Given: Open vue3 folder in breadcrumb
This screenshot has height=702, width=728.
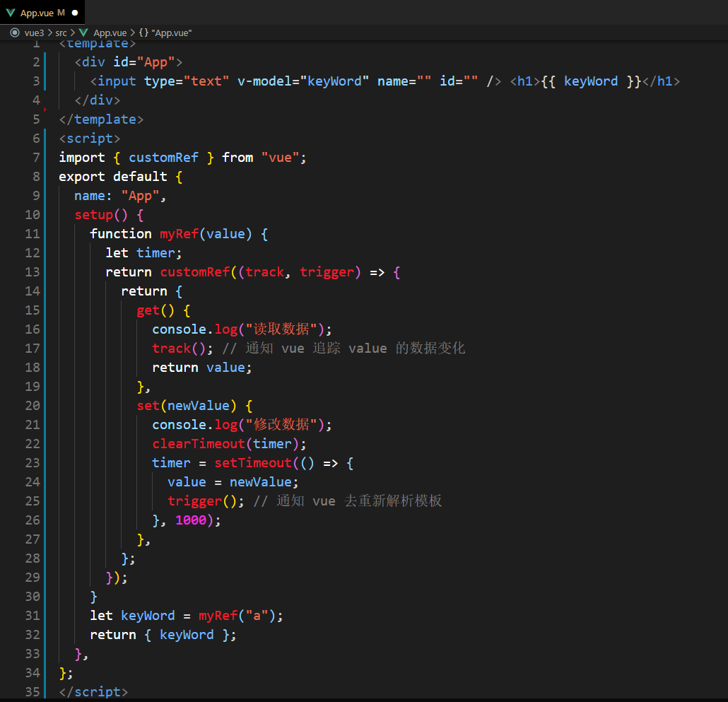Looking at the screenshot, I should point(34,33).
